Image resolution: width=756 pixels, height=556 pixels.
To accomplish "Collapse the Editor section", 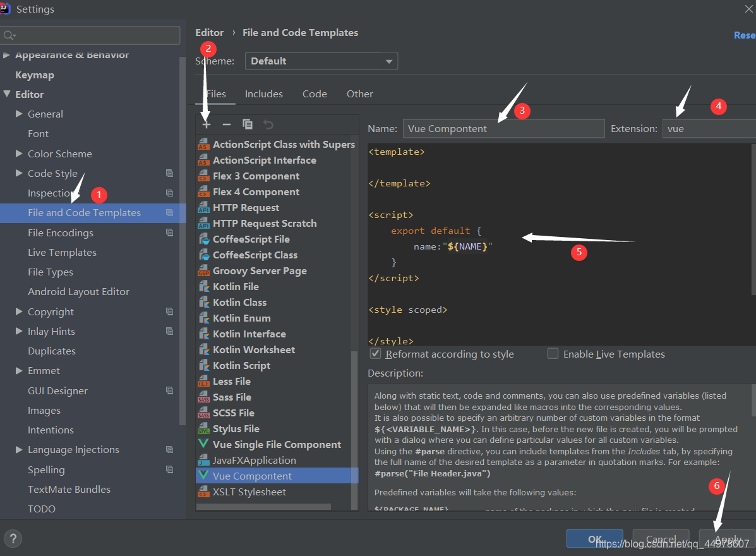I will [x=7, y=94].
